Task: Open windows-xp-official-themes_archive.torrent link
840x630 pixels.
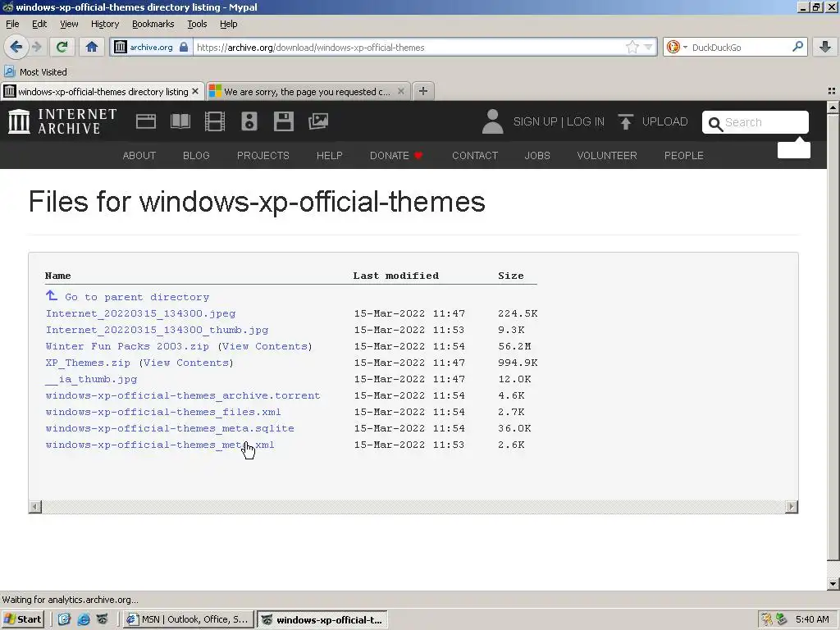Action: pos(183,395)
